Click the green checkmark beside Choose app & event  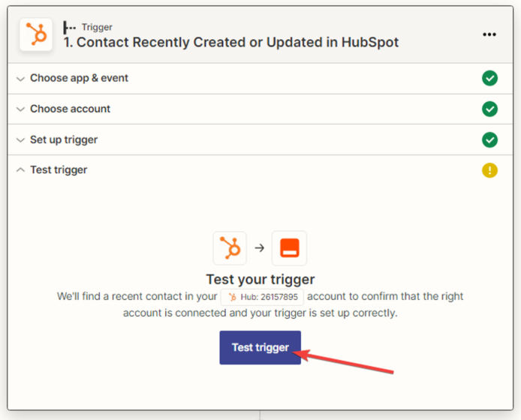coord(489,78)
